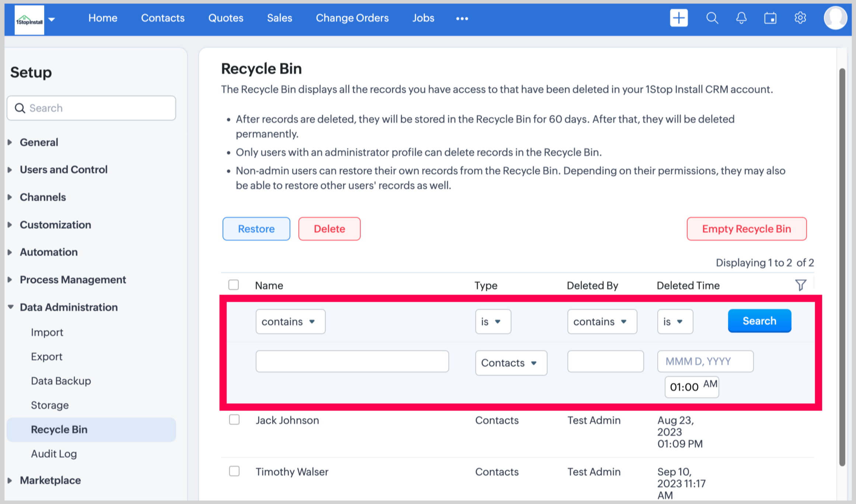Viewport: 856px width, 504px height.
Task: Open the Contacts type dropdown
Action: (511, 363)
